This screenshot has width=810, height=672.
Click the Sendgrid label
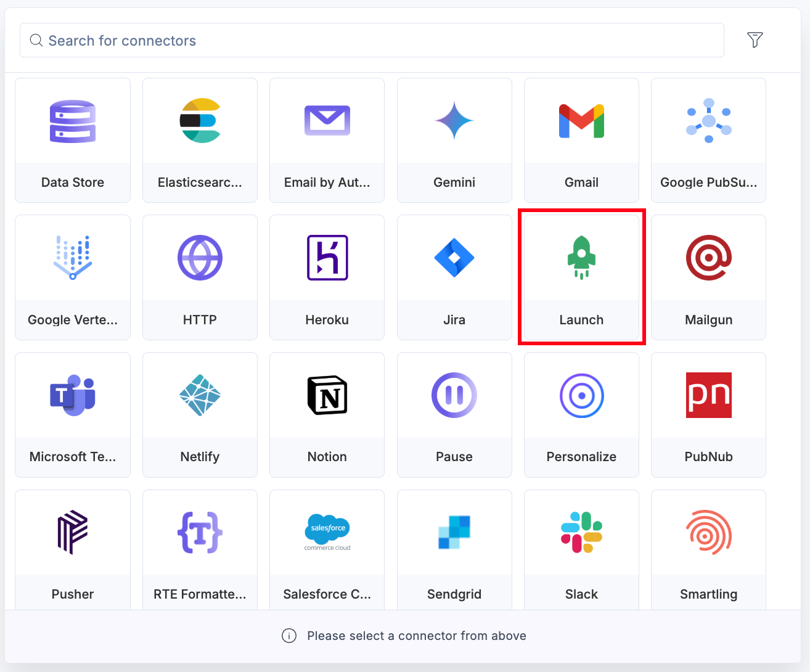pos(454,594)
